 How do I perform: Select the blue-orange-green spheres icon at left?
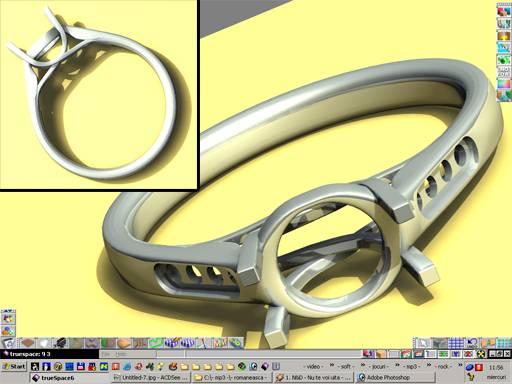8,331
